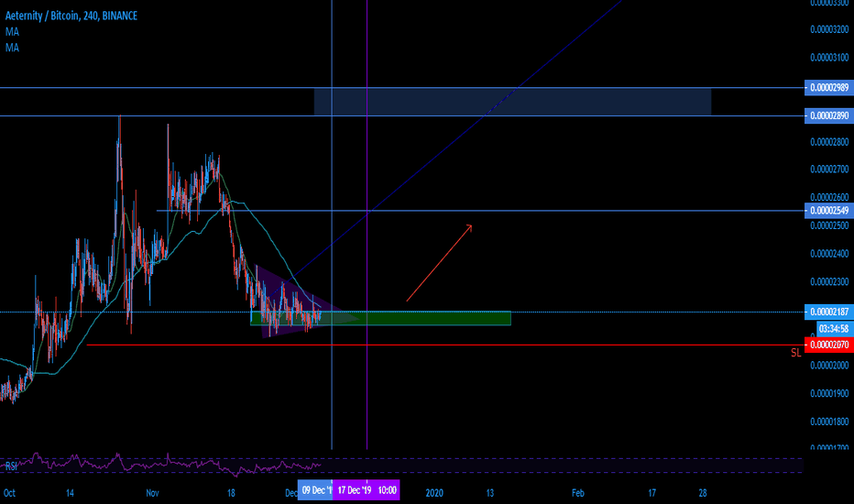This screenshot has height=504, width=854.
Task: Click the 28 date label on time axis
Action: 703,493
